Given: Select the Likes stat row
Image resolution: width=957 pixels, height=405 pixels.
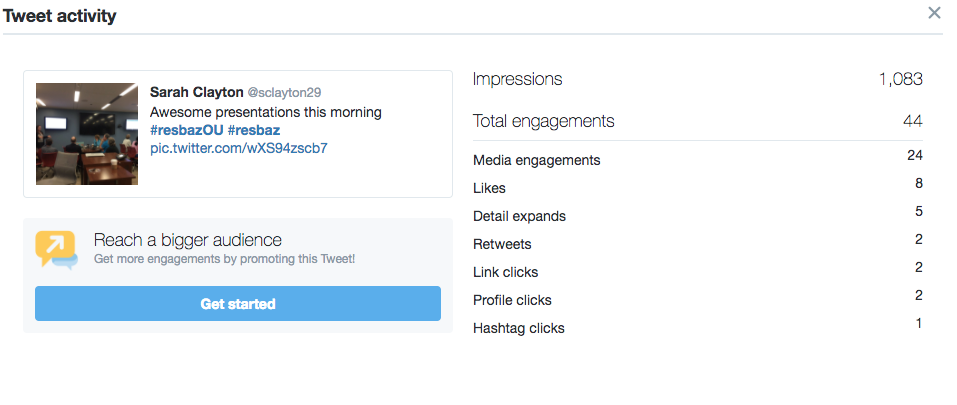Looking at the screenshot, I should coord(489,188).
